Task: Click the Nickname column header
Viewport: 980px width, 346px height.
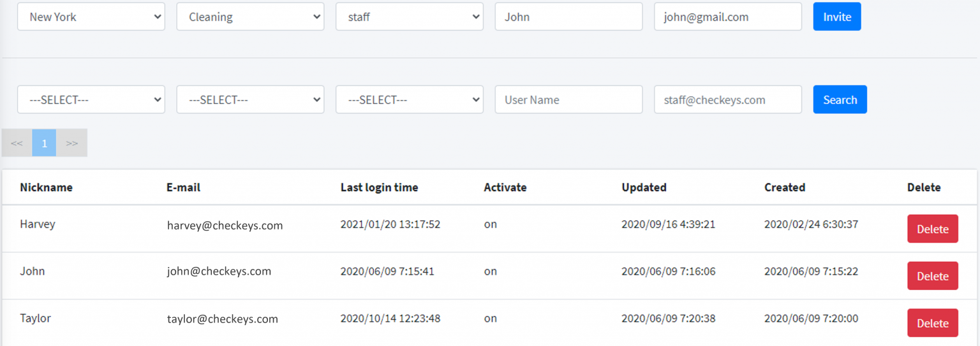Action: tap(46, 187)
